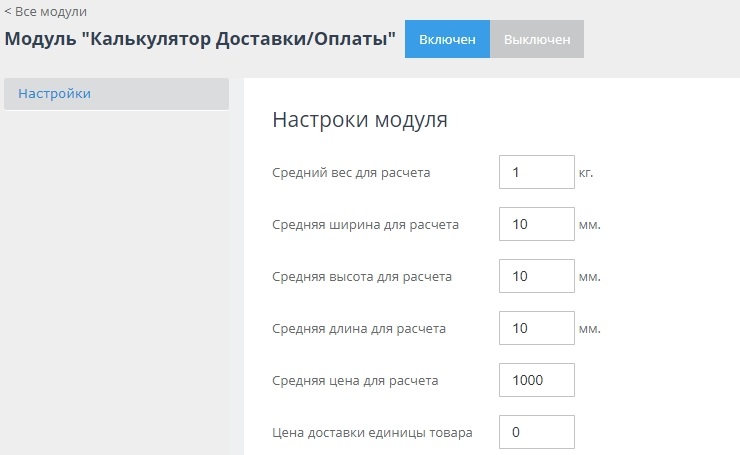Click the average width input field
This screenshot has height=455, width=740.
pos(536,225)
